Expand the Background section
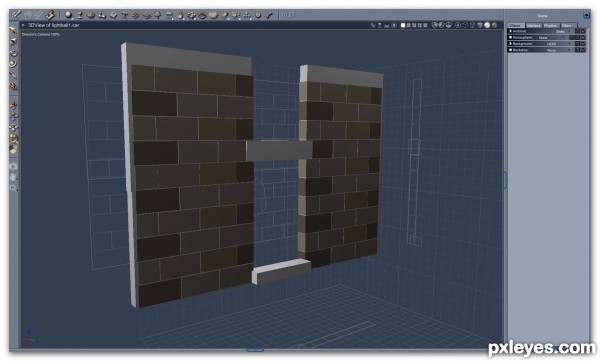Image resolution: width=600 pixels, height=361 pixels. (510, 44)
